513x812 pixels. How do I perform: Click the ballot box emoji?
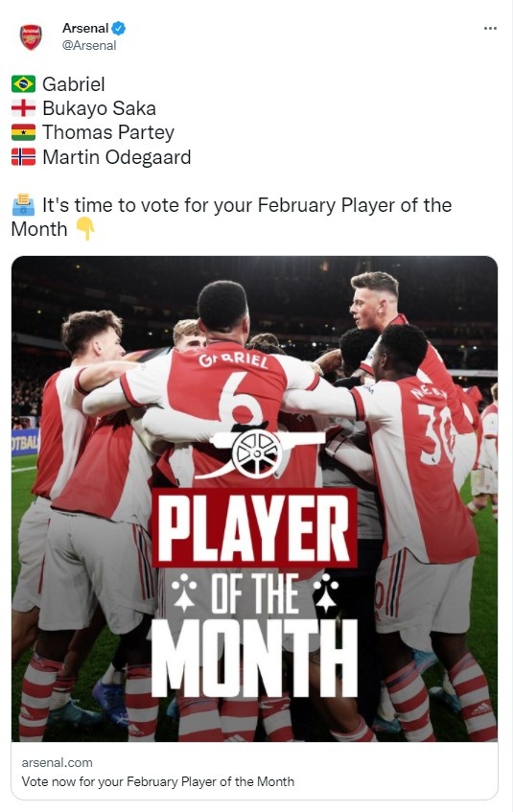(23, 205)
